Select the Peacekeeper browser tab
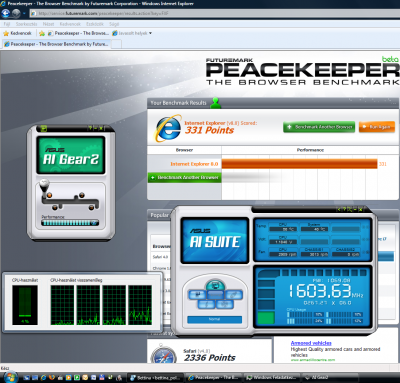Viewport: 400px width, 383px height. [x=56, y=44]
